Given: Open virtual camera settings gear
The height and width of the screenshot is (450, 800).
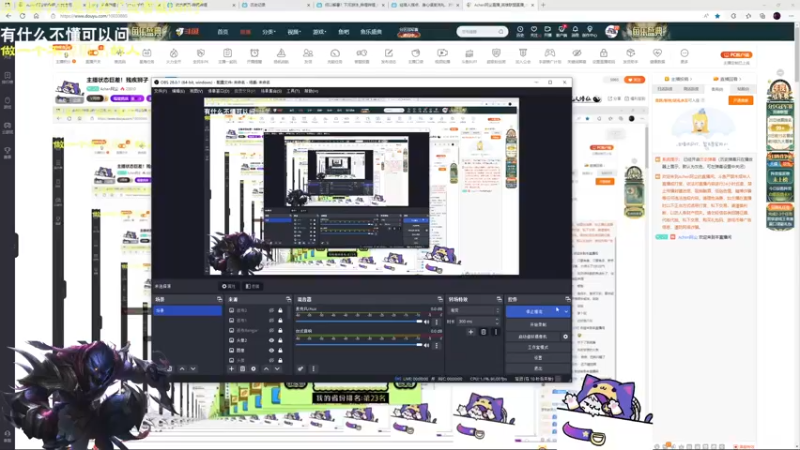Looking at the screenshot, I should click(x=565, y=337).
